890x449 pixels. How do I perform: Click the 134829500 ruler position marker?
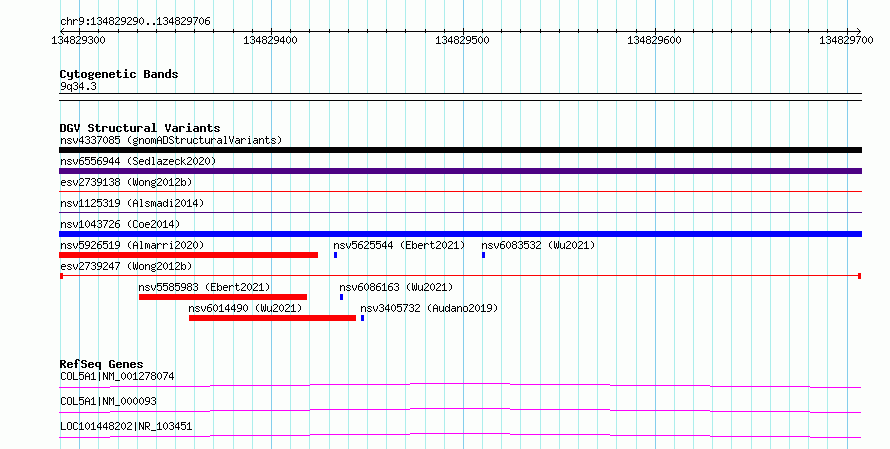point(462,40)
